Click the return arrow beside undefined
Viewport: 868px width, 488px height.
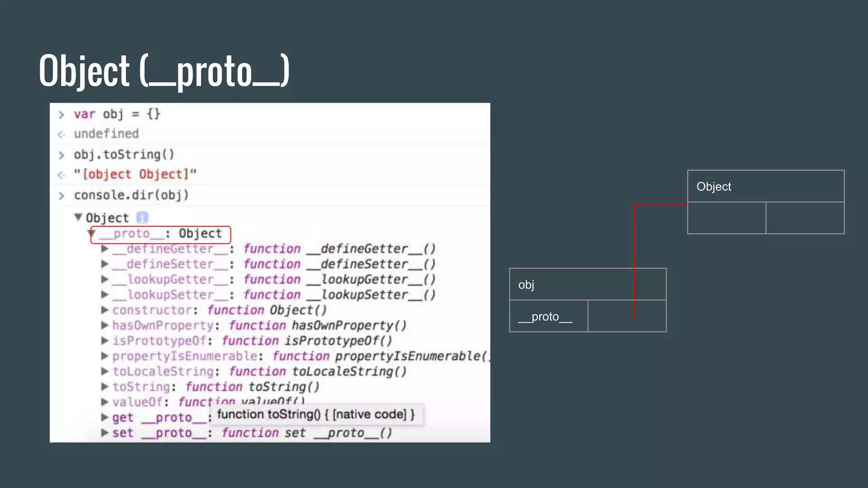pos(61,134)
